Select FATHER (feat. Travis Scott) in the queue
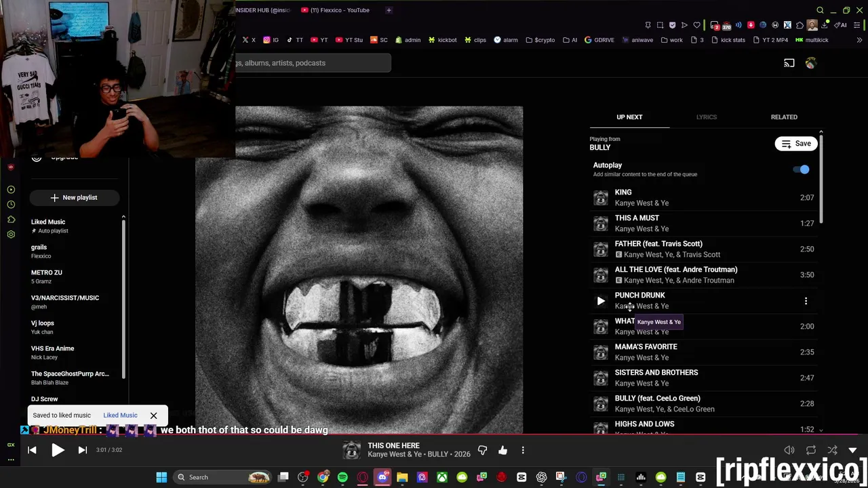This screenshot has width=868, height=488. (705, 249)
